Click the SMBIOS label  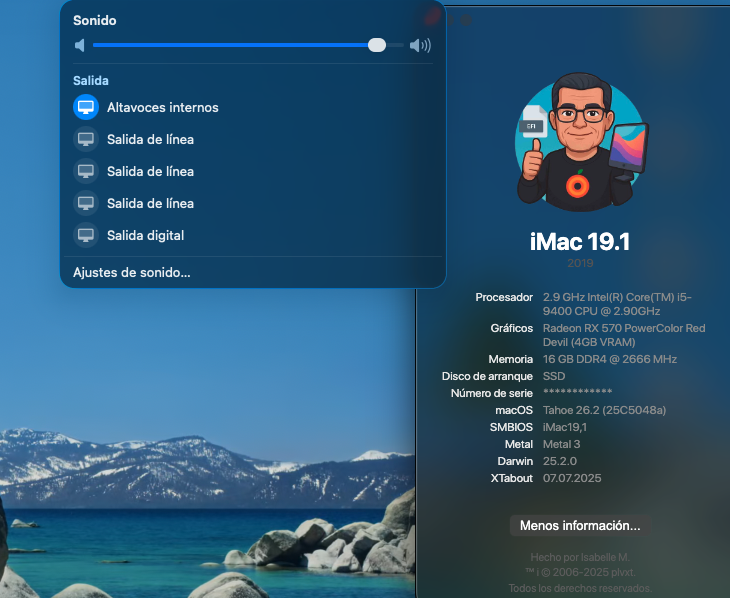(511, 427)
